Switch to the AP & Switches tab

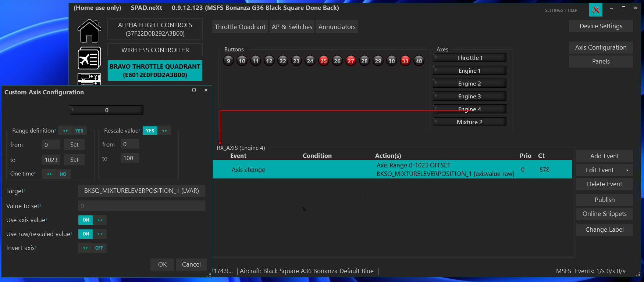(x=292, y=27)
